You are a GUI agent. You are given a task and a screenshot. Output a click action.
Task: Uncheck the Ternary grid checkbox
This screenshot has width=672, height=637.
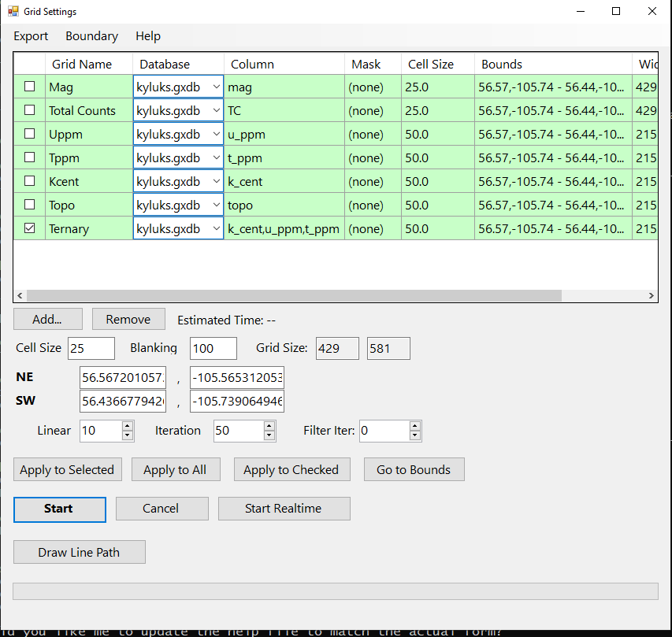click(30, 228)
